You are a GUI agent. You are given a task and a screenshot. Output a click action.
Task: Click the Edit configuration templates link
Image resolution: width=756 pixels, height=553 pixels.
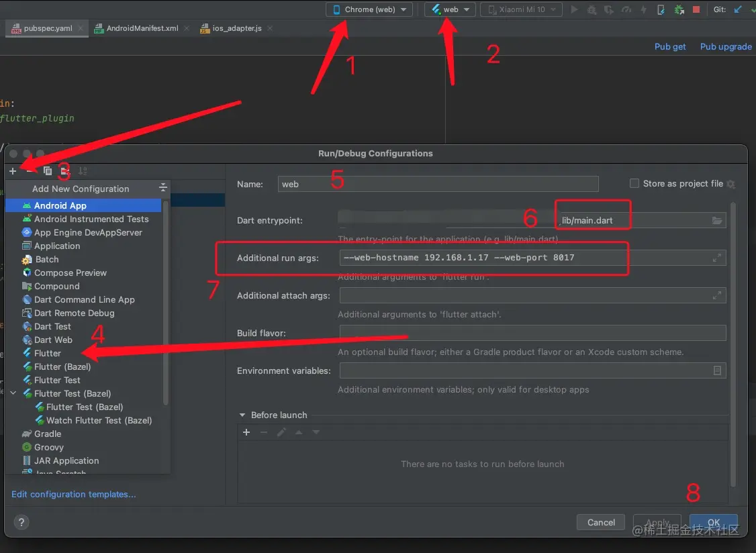tap(74, 494)
